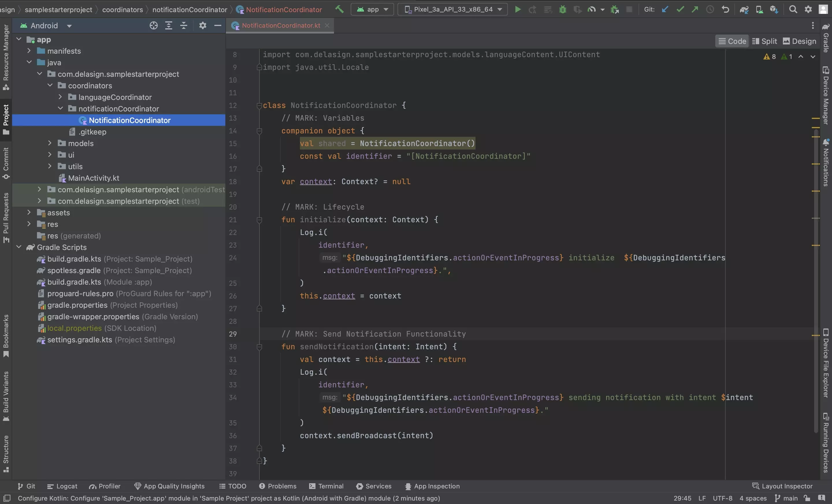The width and height of the screenshot is (832, 504).
Task: Switch editor to Design view
Action: (800, 41)
